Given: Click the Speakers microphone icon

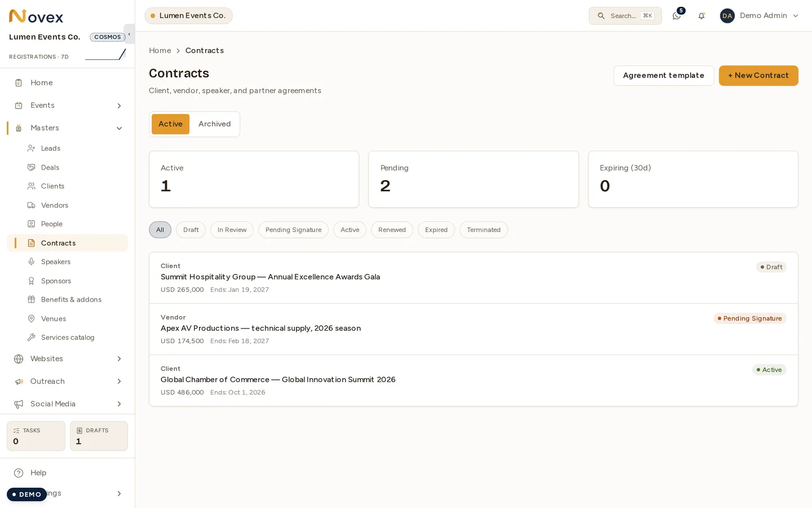Looking at the screenshot, I should pos(32,262).
